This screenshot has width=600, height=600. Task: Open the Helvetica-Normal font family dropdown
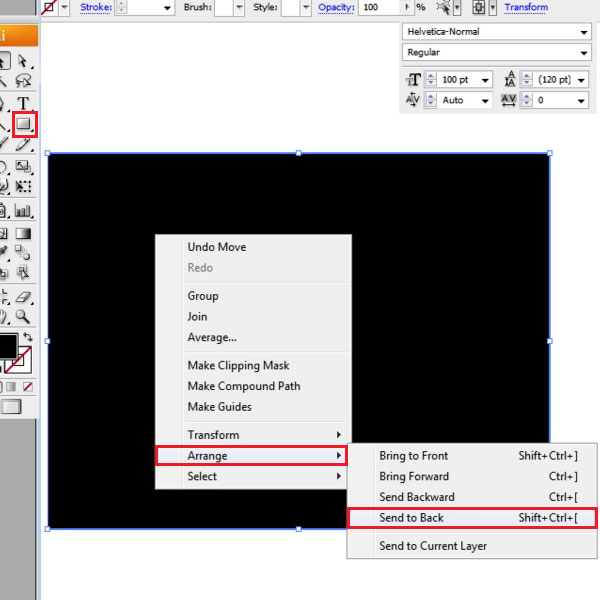(x=584, y=32)
